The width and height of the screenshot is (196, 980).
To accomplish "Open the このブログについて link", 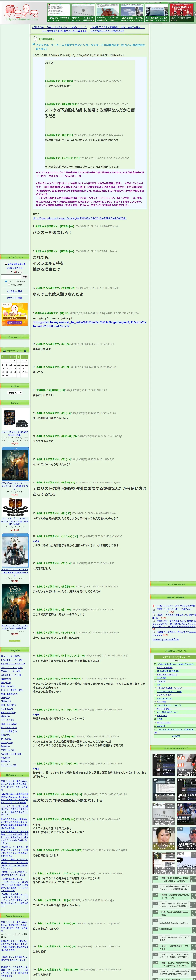I will pyautogui.click(x=16, y=264).
